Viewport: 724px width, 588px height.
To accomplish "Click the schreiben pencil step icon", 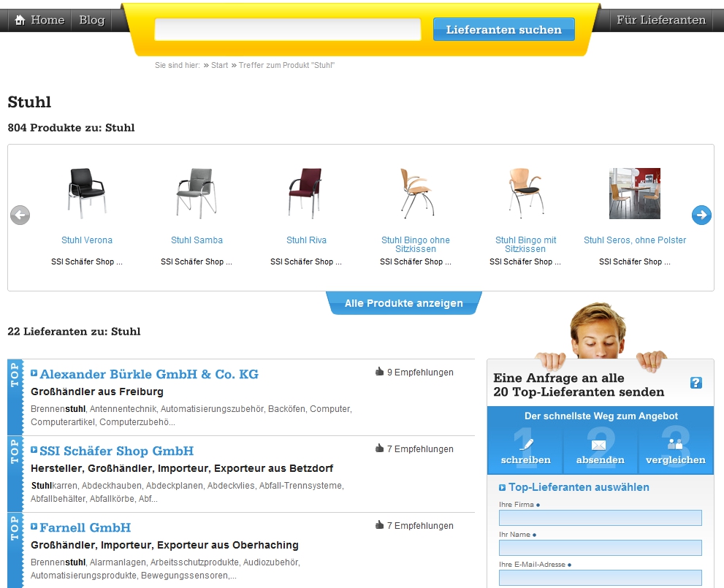I will [526, 444].
